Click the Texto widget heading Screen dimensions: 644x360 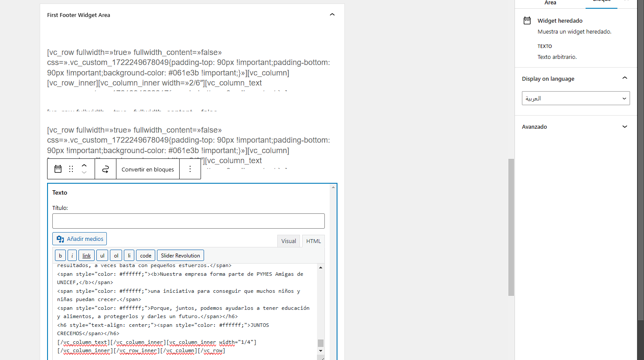60,192
